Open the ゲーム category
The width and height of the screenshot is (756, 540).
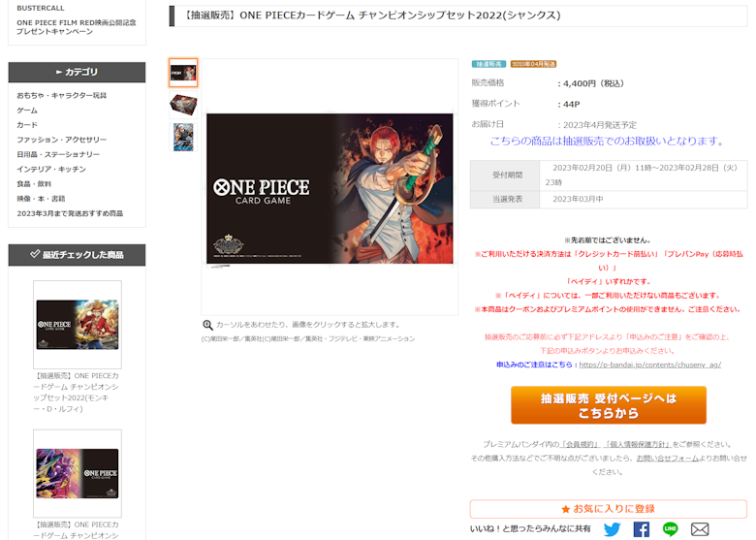coord(27,111)
